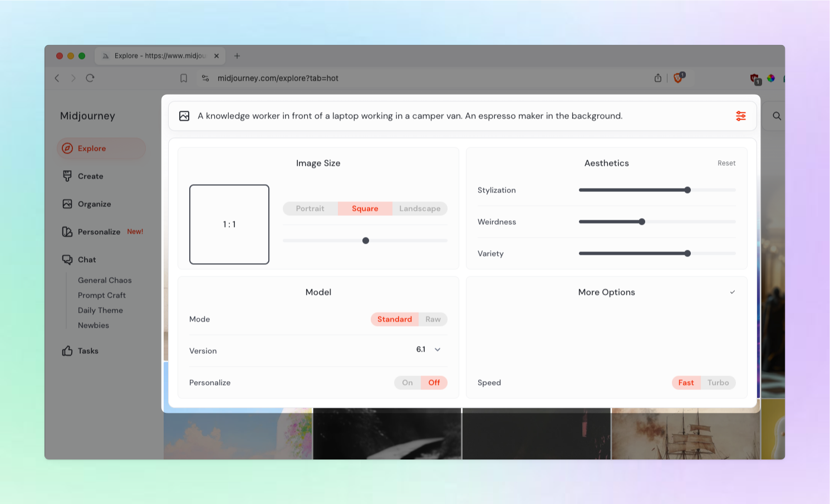Click the red extension icon with badge
Screen dimensions: 830x504
pyautogui.click(x=755, y=79)
